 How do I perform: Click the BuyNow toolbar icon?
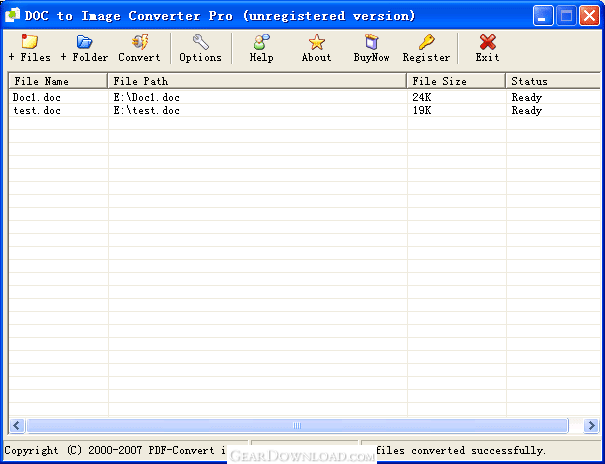[371, 42]
